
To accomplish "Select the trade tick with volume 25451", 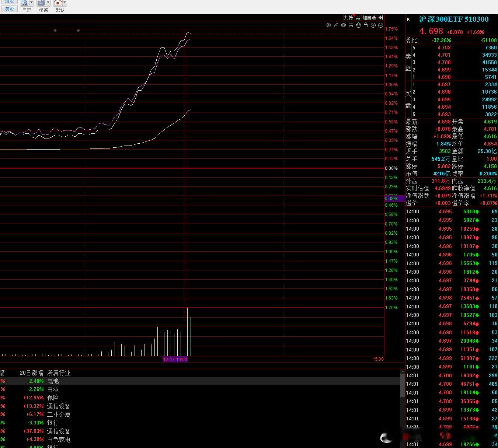I will point(470,298).
